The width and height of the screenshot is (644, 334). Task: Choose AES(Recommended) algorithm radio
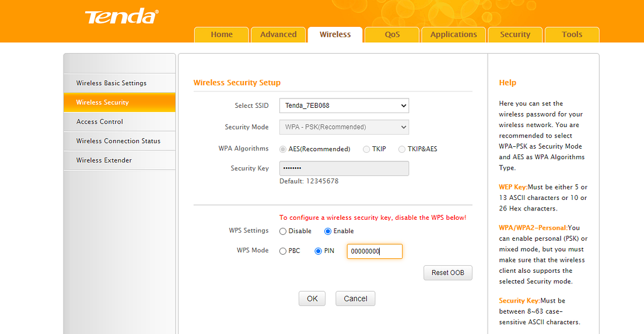pyautogui.click(x=282, y=149)
